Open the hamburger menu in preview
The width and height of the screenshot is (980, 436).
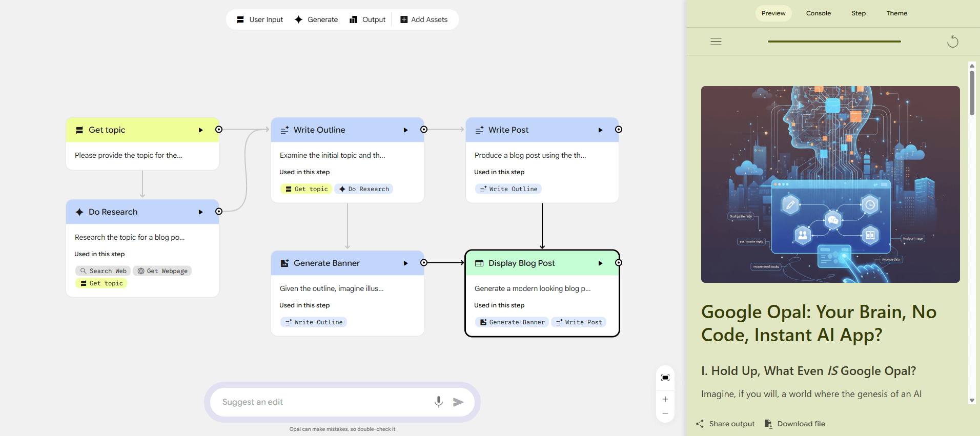pyautogui.click(x=716, y=41)
